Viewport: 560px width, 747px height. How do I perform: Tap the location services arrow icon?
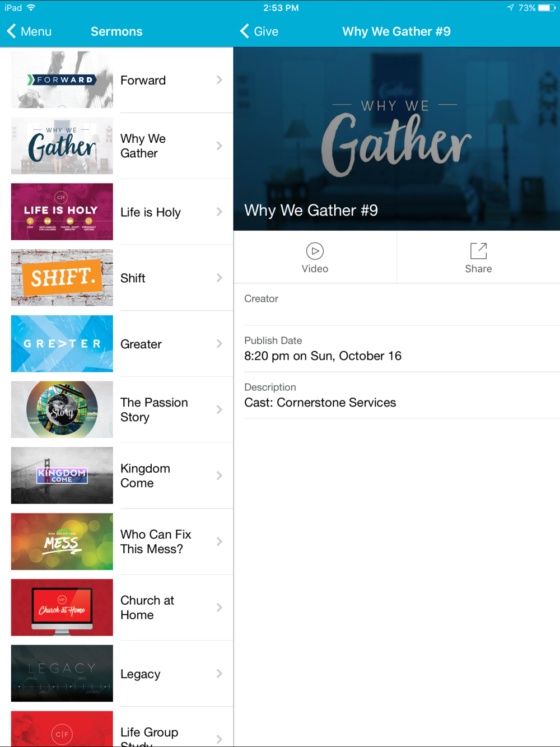click(x=511, y=8)
